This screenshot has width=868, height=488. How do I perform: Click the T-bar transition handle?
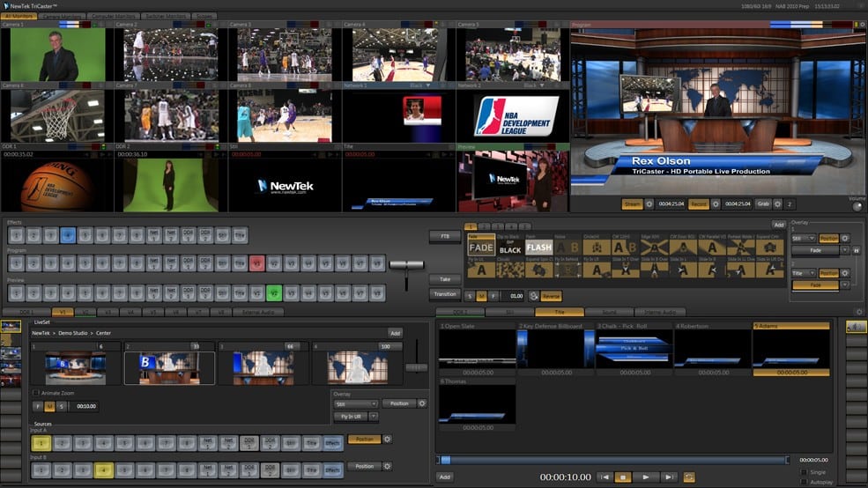pos(406,265)
